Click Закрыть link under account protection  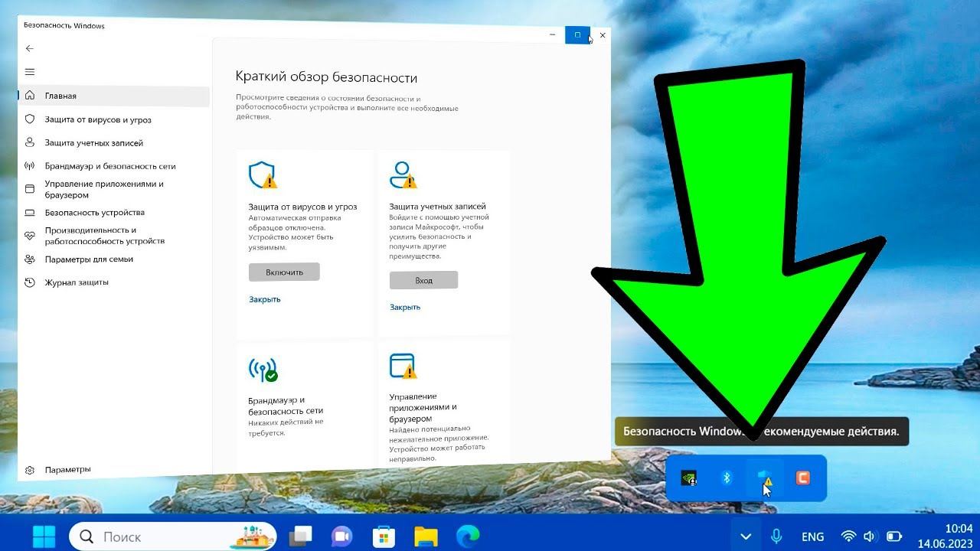pyautogui.click(x=405, y=307)
